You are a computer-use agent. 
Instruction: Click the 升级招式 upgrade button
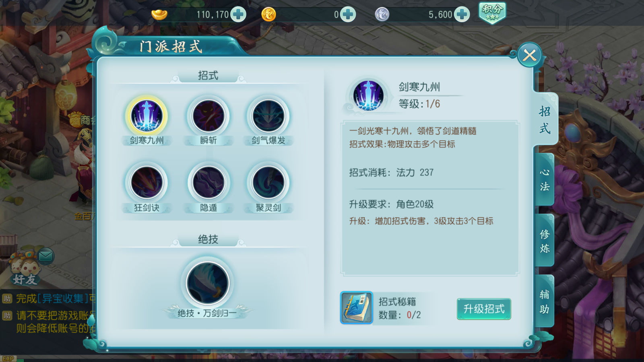click(x=484, y=309)
